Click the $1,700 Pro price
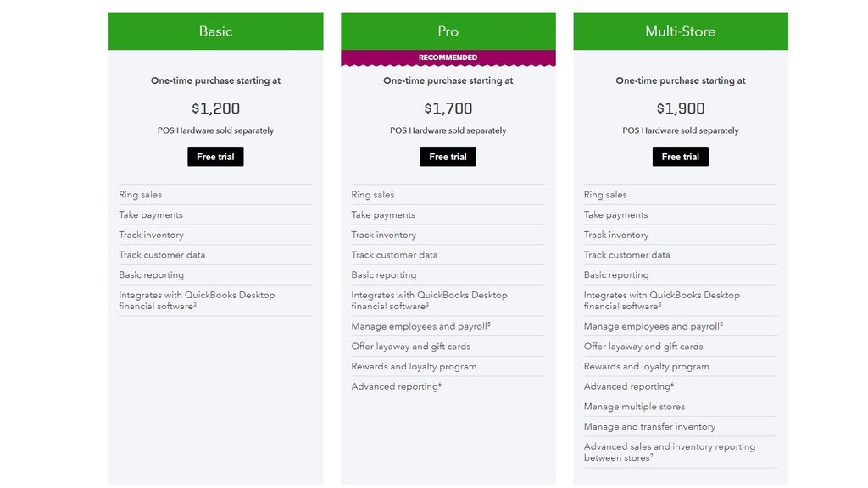The width and height of the screenshot is (868, 488). (x=448, y=108)
